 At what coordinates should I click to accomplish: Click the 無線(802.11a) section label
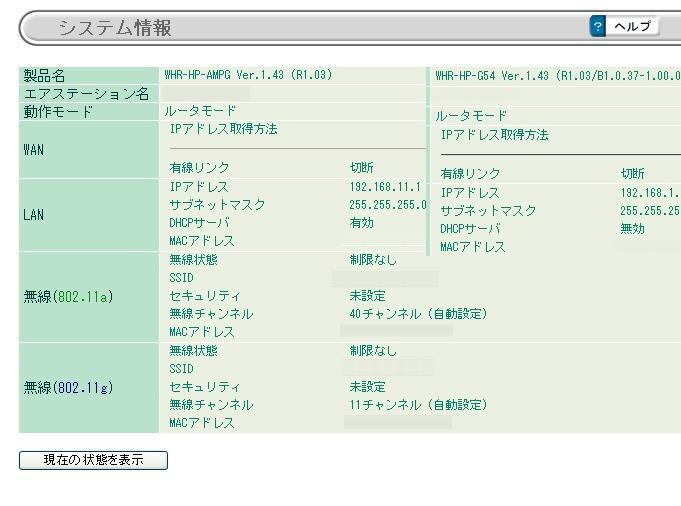[68, 297]
